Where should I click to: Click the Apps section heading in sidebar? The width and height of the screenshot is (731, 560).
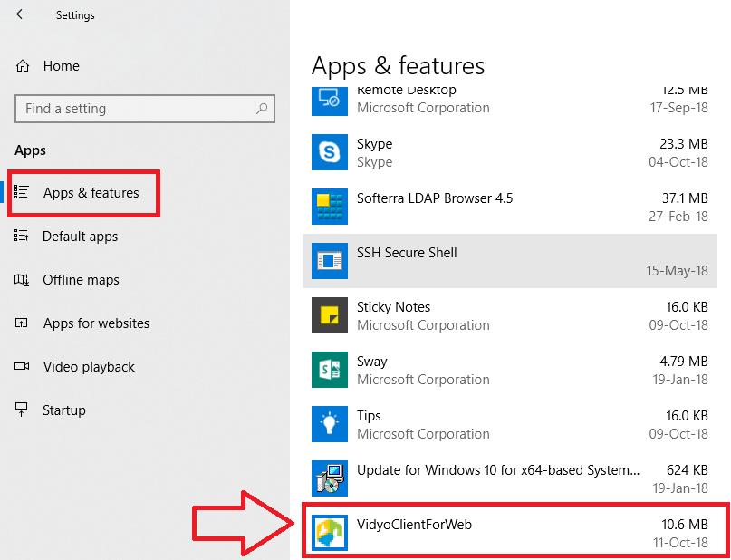click(30, 150)
